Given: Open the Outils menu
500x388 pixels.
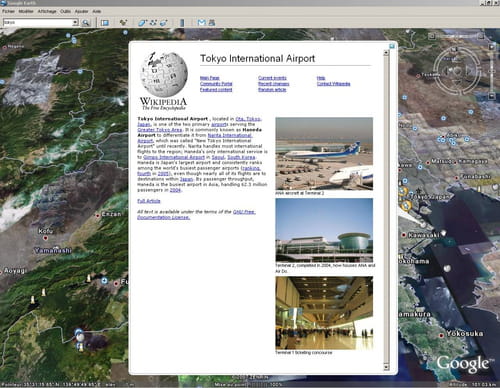Looking at the screenshot, I should click(x=65, y=11).
